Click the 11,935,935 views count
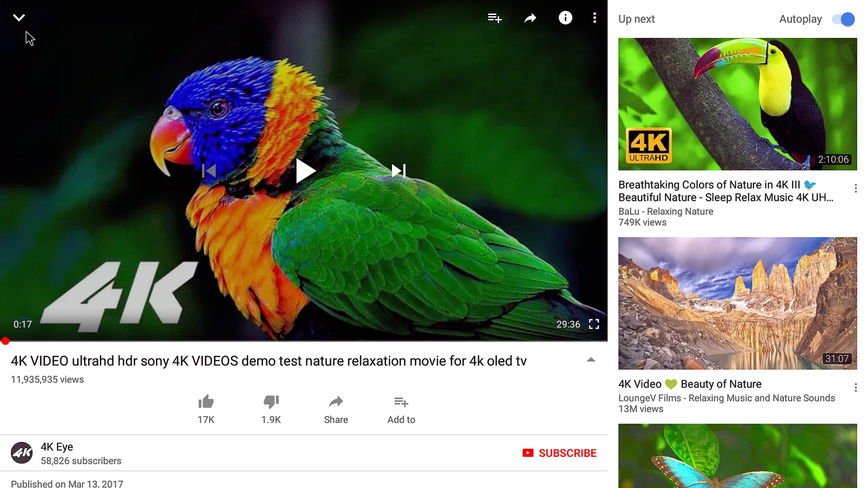Image resolution: width=868 pixels, height=488 pixels. [x=47, y=380]
